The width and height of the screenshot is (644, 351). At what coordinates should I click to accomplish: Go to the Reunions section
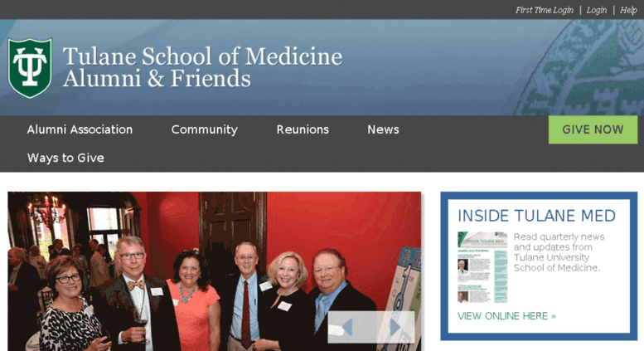tap(303, 129)
